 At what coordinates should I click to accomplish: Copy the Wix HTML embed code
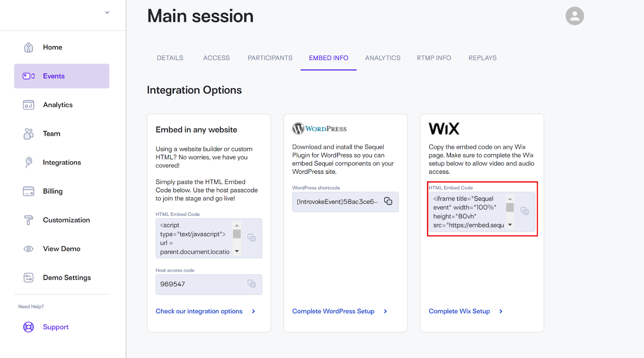coord(524,211)
